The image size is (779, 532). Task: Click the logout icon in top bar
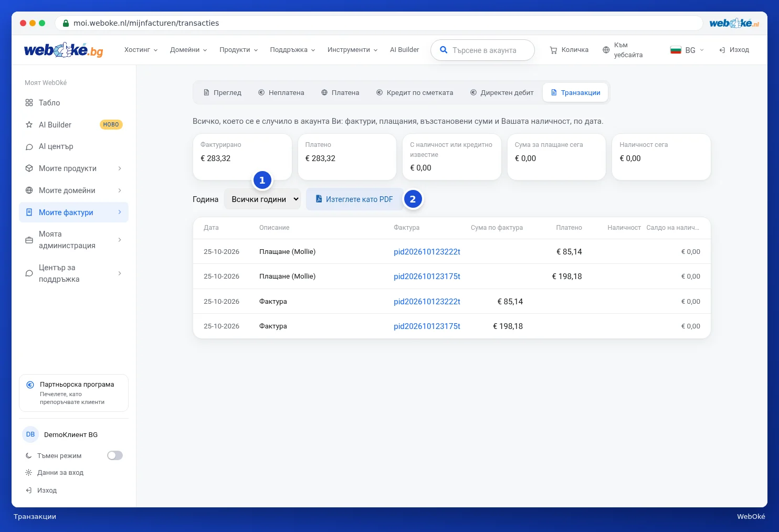click(722, 50)
